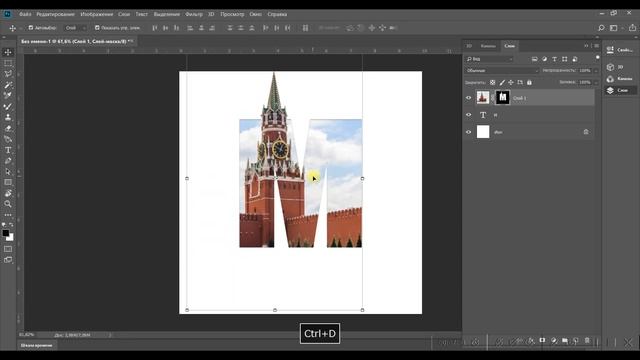
Task: Open the Файл menu
Action: click(x=25, y=14)
